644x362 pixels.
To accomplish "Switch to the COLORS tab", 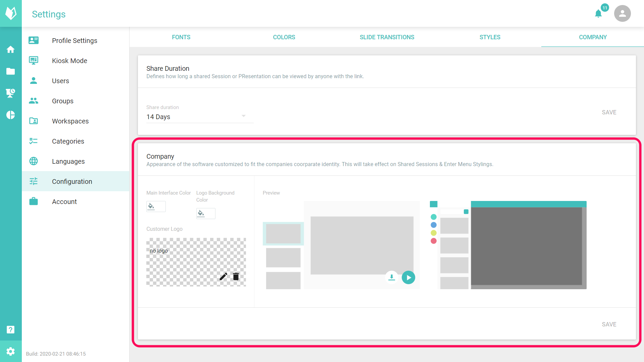I will coord(284,37).
